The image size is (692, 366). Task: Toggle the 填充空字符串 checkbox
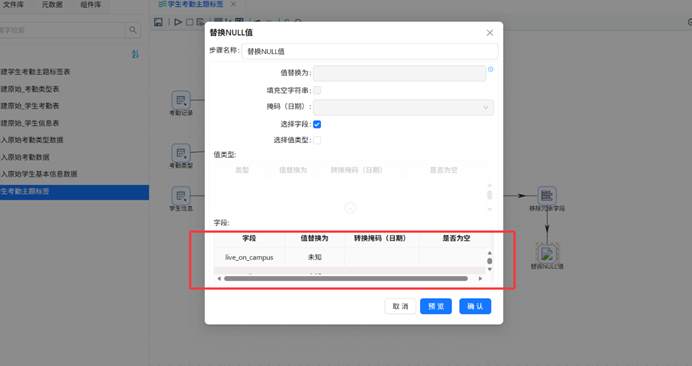click(317, 90)
